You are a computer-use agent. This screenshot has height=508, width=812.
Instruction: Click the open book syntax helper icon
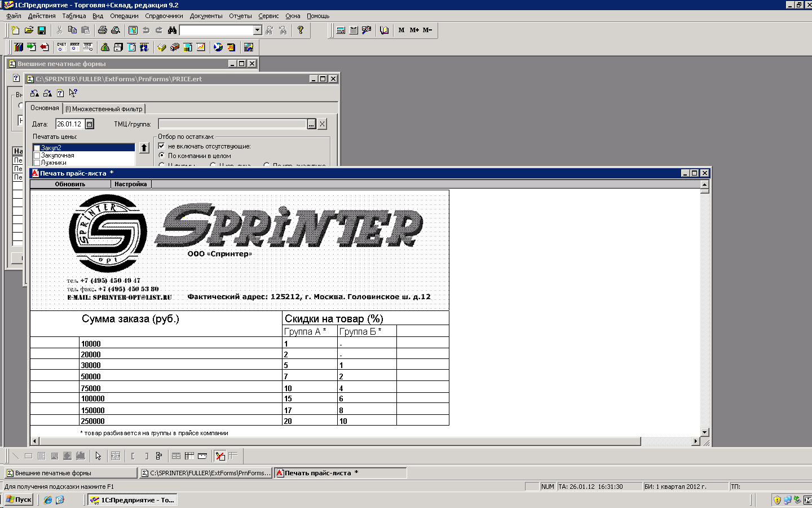(384, 30)
